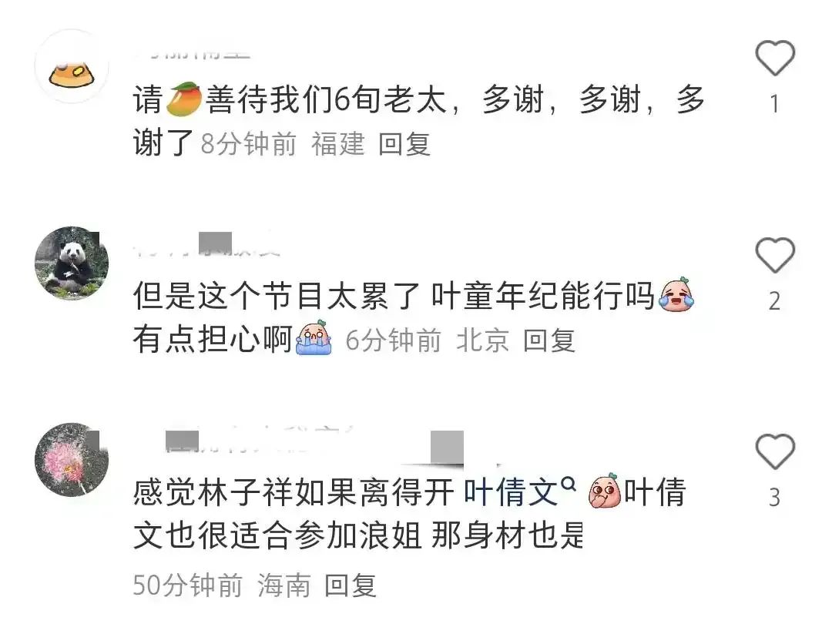
Task: Open the panda avatar's profile
Action: (x=72, y=263)
